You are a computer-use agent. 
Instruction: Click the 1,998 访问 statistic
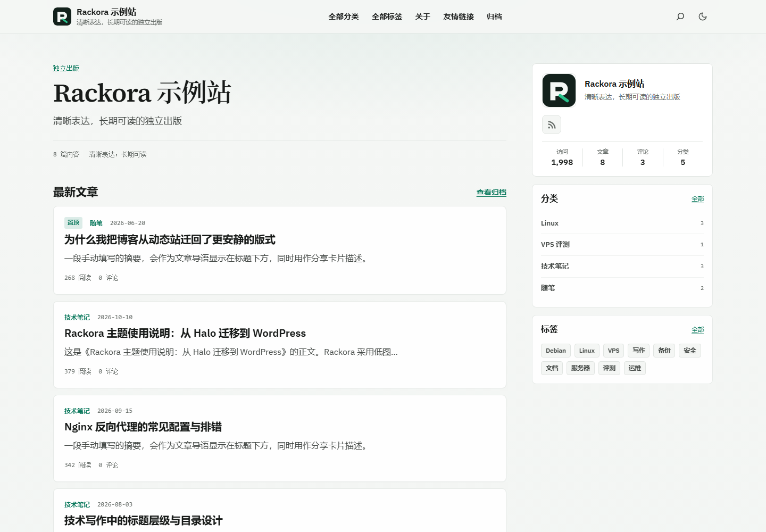click(562, 157)
